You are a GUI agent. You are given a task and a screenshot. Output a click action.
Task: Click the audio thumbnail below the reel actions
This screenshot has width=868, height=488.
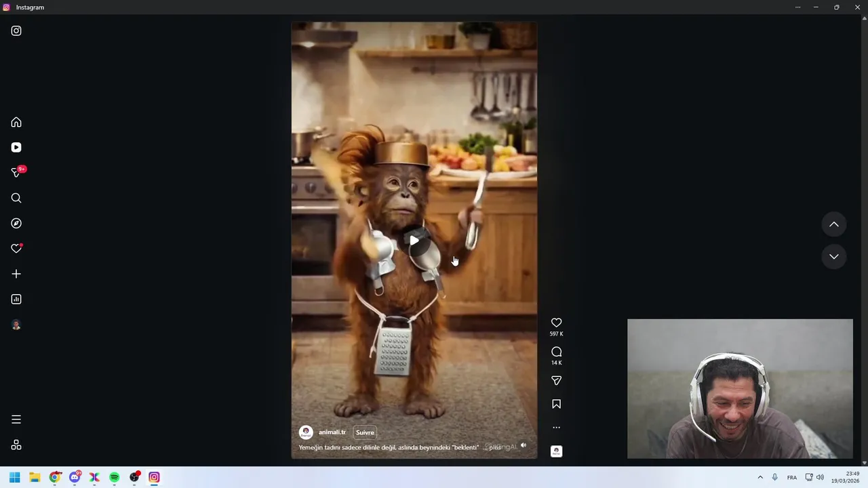556,451
